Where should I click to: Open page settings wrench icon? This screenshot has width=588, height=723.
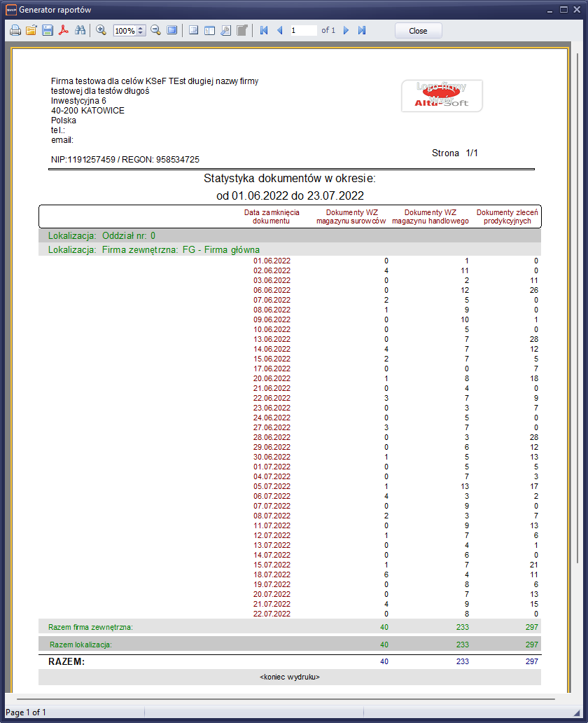pyautogui.click(x=225, y=31)
